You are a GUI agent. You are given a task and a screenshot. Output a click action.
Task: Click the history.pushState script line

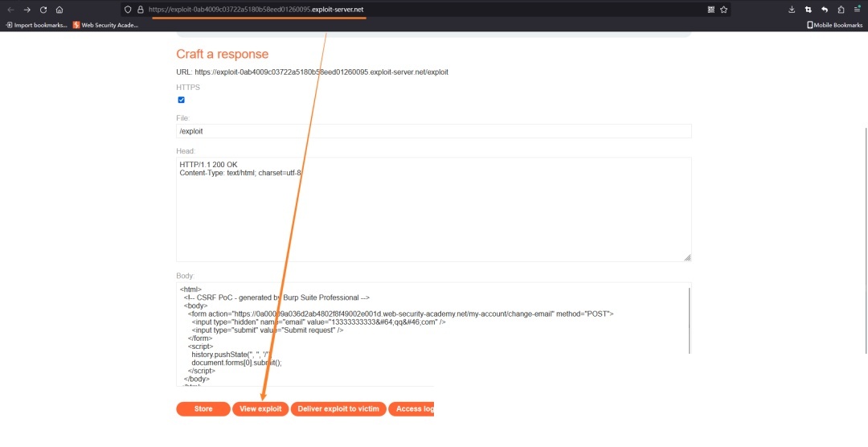[x=231, y=355]
